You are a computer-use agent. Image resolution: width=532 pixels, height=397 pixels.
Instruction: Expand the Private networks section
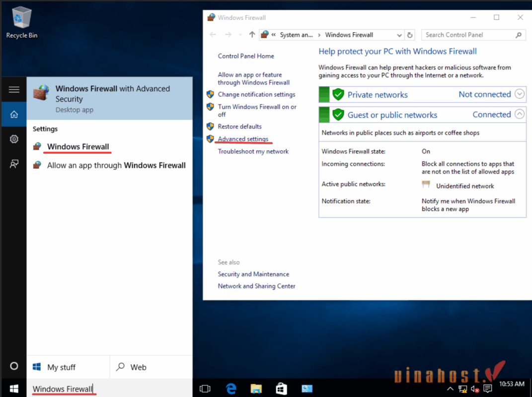click(x=520, y=94)
